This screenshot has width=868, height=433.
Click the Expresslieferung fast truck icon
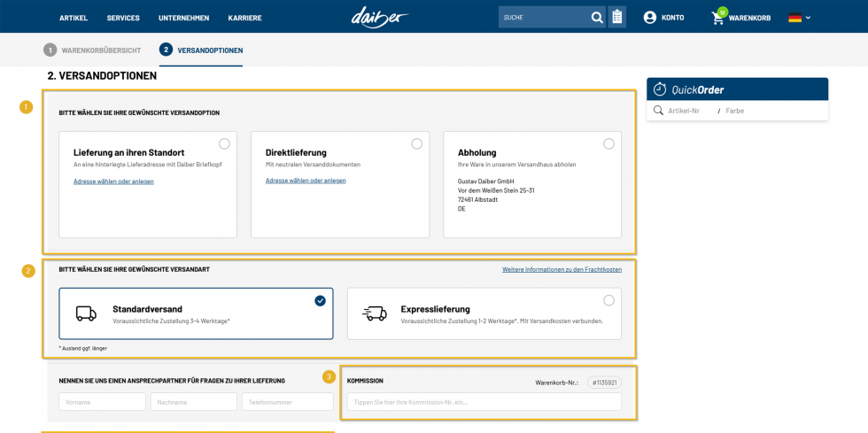[x=374, y=313]
